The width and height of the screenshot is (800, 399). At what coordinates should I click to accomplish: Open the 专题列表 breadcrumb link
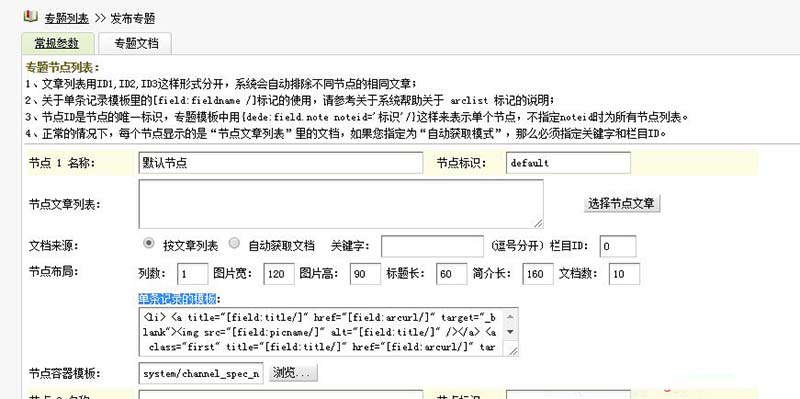click(x=67, y=19)
